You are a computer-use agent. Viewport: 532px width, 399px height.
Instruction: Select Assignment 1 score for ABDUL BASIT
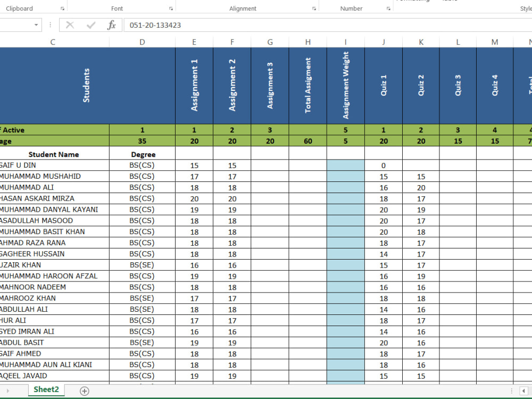194,343
